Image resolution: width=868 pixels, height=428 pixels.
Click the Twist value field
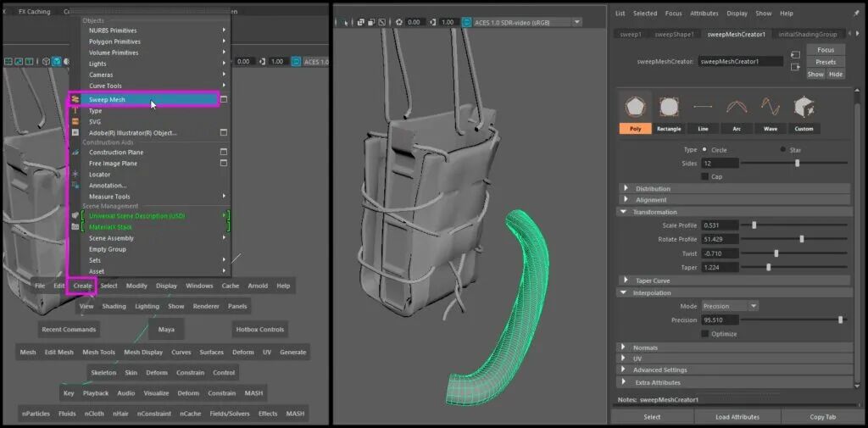tap(720, 253)
